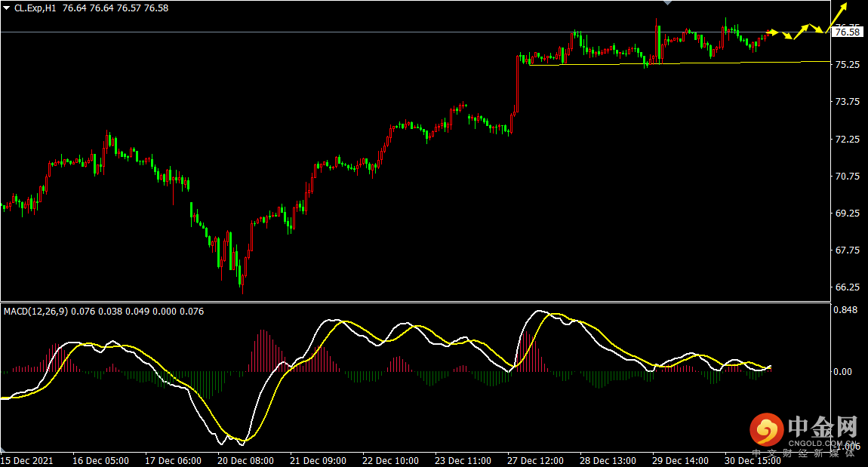Image resolution: width=868 pixels, height=467 pixels.
Task: Click the CL.Exp,H1 symbol title
Action: [x=35, y=8]
